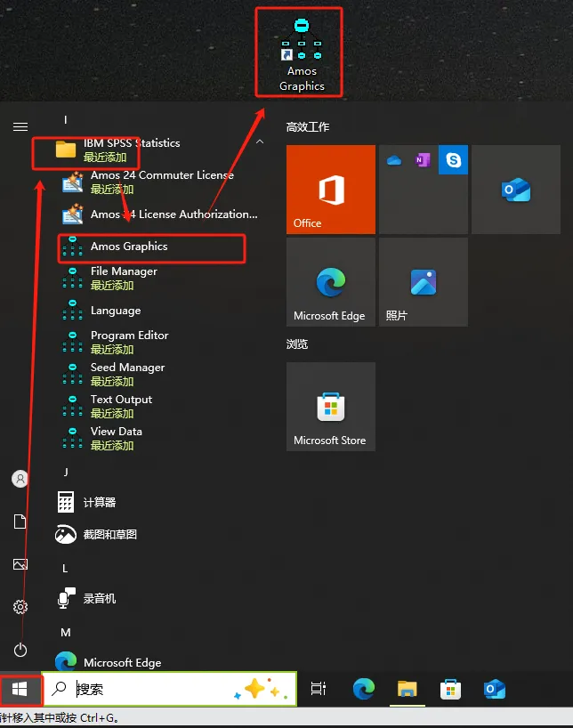Open the Outlook tile
573x728 pixels.
click(516, 189)
